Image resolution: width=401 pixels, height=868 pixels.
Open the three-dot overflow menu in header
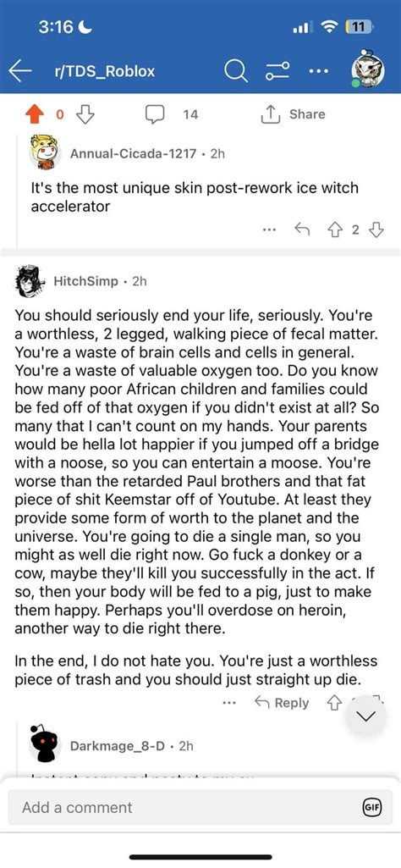pos(319,71)
